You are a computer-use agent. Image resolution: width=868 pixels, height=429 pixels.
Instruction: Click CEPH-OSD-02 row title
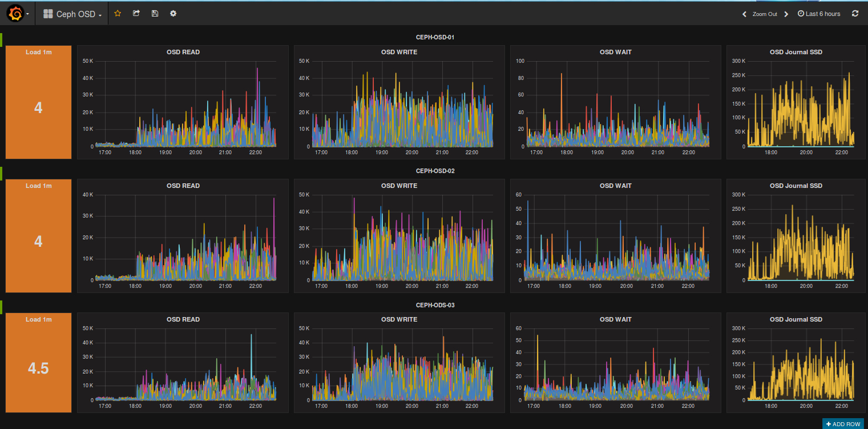coord(435,171)
